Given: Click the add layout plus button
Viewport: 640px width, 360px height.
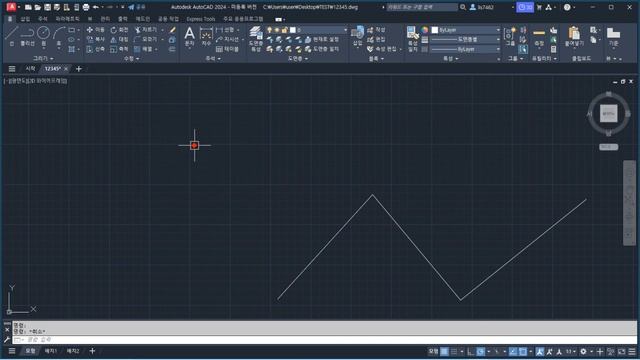Looking at the screenshot, I should tap(92, 351).
